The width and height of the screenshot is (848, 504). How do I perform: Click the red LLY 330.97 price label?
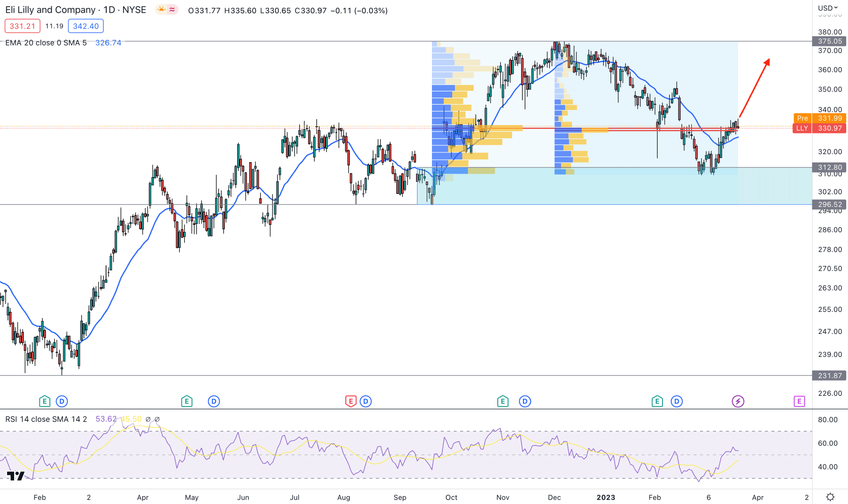pos(820,128)
